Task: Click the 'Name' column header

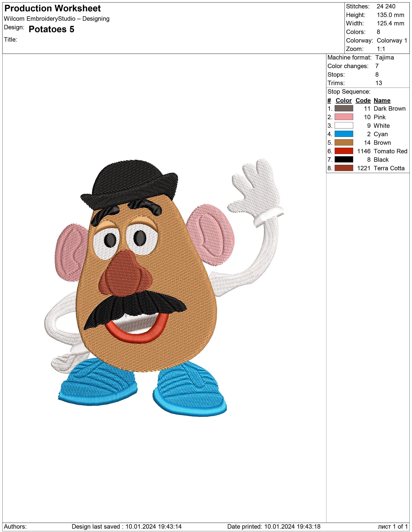Action: pyautogui.click(x=382, y=100)
